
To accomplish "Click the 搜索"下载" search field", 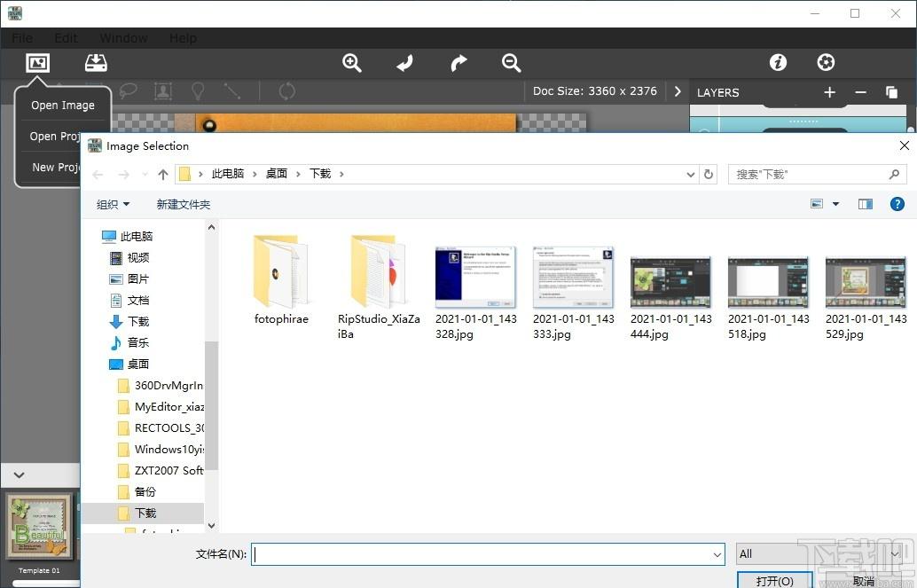I will point(817,175).
